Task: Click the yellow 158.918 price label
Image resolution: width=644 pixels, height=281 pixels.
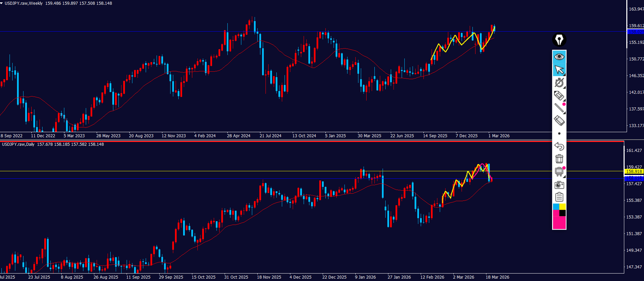Action: 634,172
